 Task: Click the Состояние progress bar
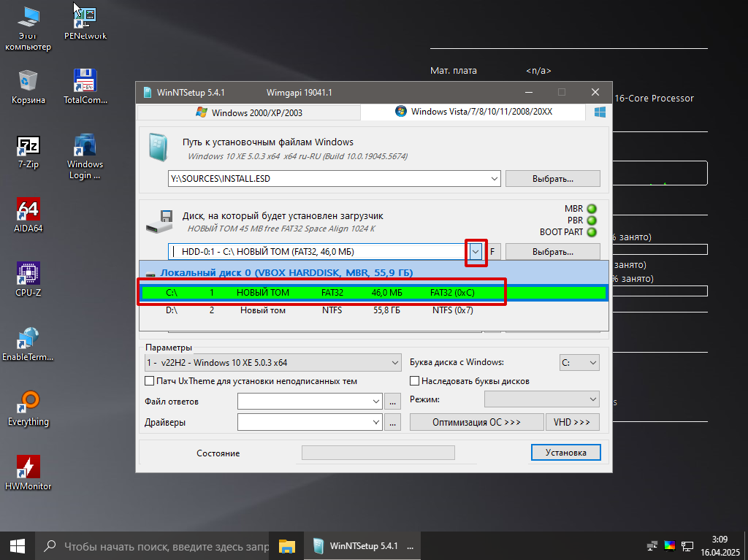(378, 453)
